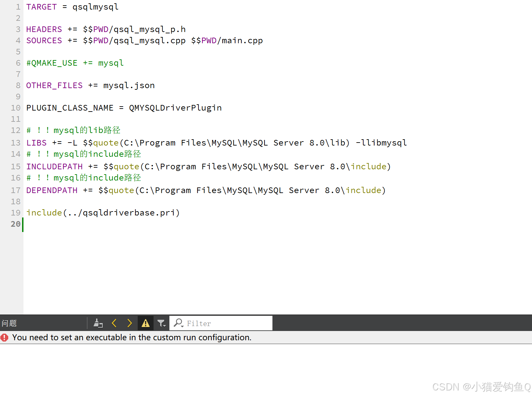Image resolution: width=532 pixels, height=396 pixels.
Task: Select the 问题 panel label
Action: (10, 323)
